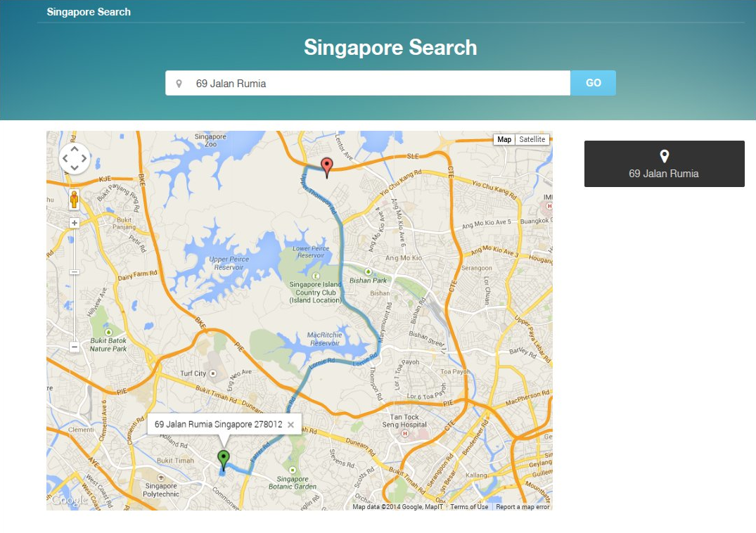Click the green marker at 69 Jalan Rumia
Viewport: 756px width, 533px height.
224,456
